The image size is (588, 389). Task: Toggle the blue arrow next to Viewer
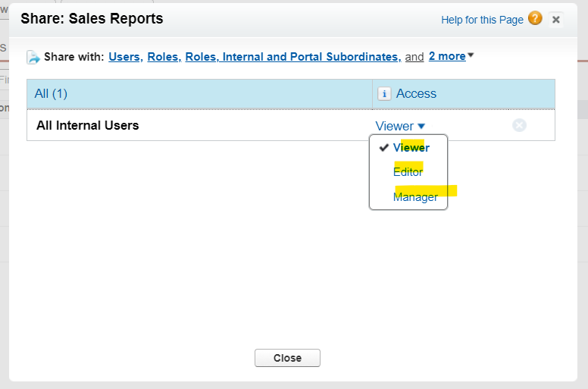(x=421, y=127)
